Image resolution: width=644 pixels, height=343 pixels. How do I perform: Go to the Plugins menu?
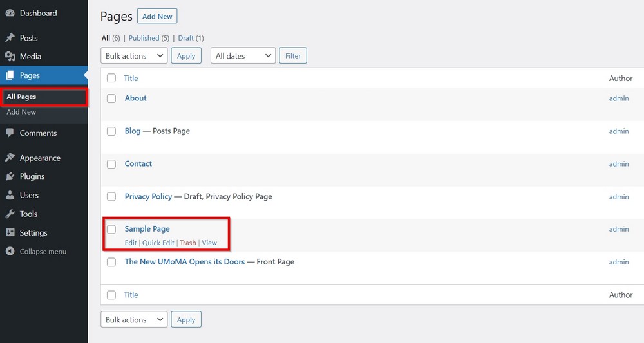[32, 176]
